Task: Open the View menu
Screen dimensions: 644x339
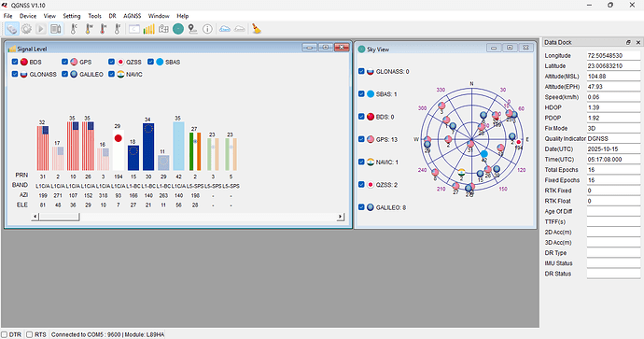Action: (x=49, y=16)
